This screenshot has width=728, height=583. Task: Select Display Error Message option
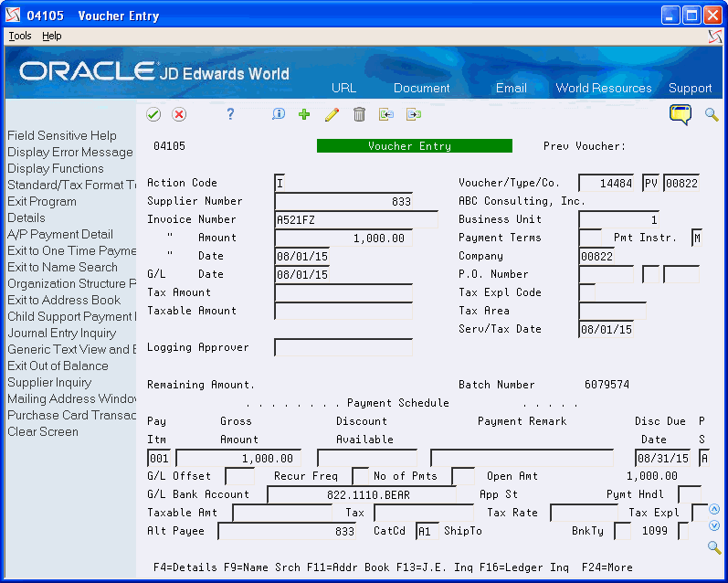(70, 152)
